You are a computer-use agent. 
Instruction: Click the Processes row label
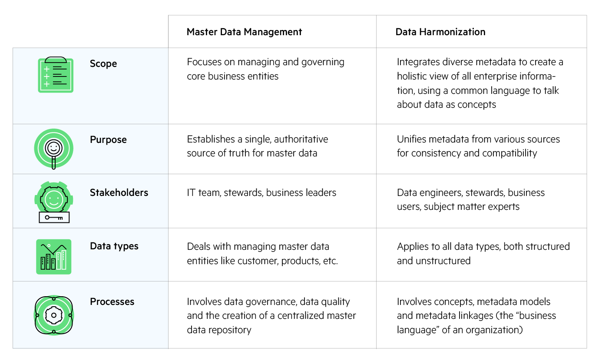[112, 302]
